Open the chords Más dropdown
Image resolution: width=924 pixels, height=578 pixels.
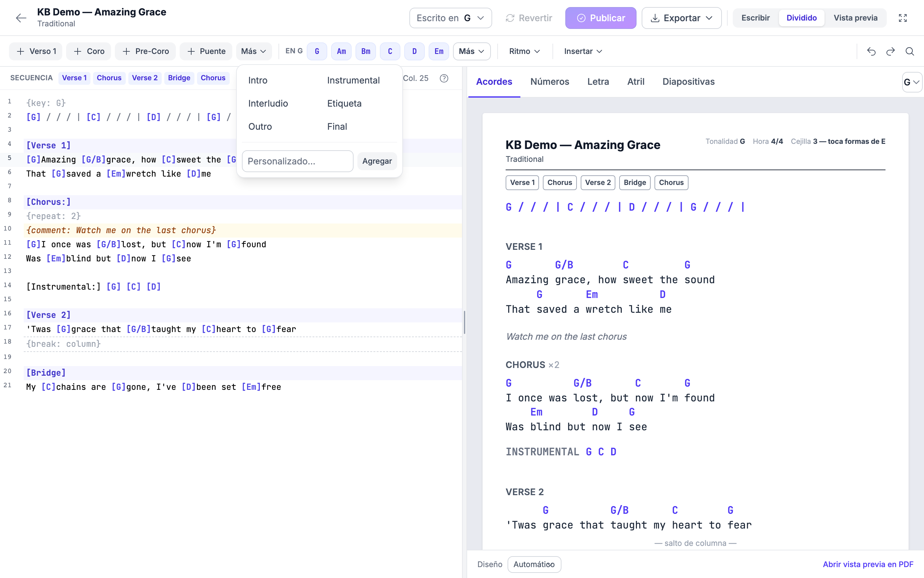[472, 51]
